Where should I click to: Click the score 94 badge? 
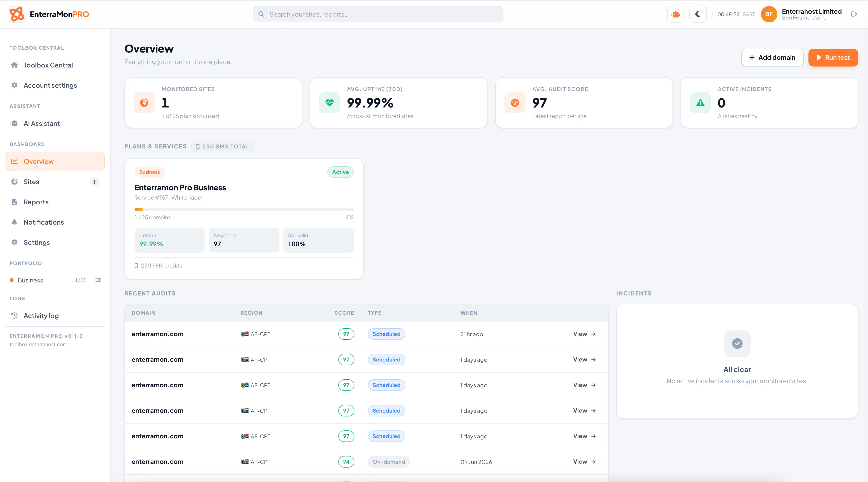pyautogui.click(x=346, y=462)
